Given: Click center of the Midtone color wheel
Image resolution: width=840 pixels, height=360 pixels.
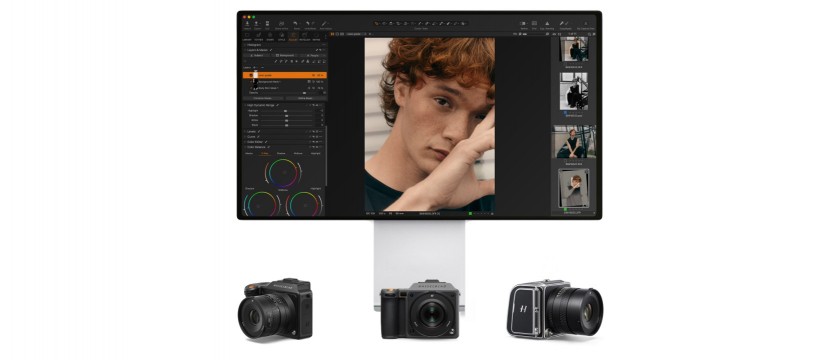Looking at the screenshot, I should pos(282,172).
